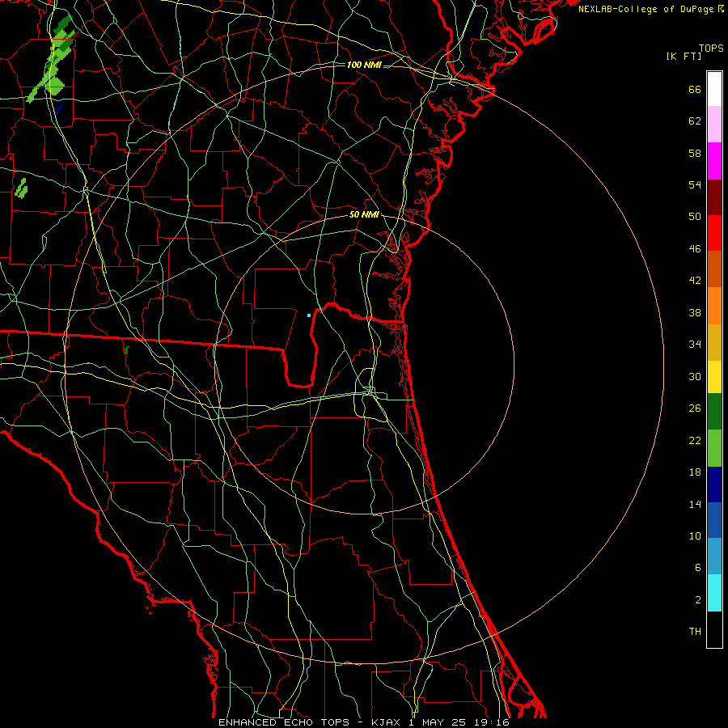Click the '62' legend value

[x=695, y=121]
